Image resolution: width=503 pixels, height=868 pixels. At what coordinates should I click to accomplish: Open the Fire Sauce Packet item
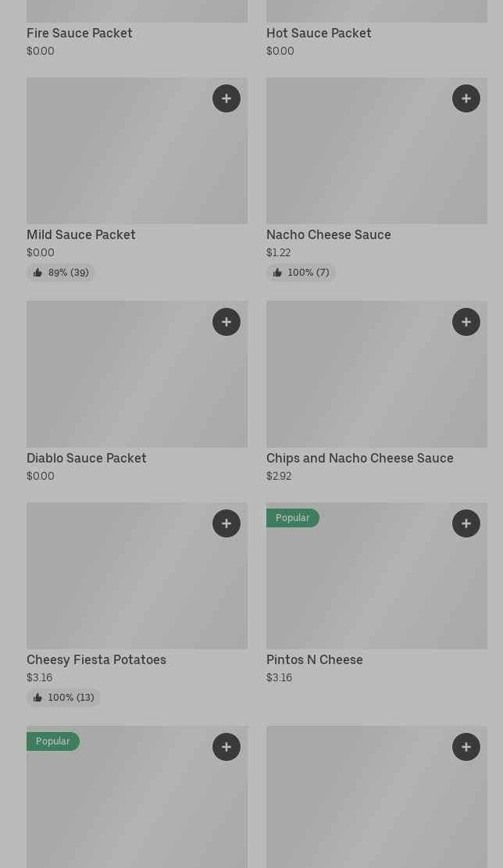pyautogui.click(x=80, y=33)
